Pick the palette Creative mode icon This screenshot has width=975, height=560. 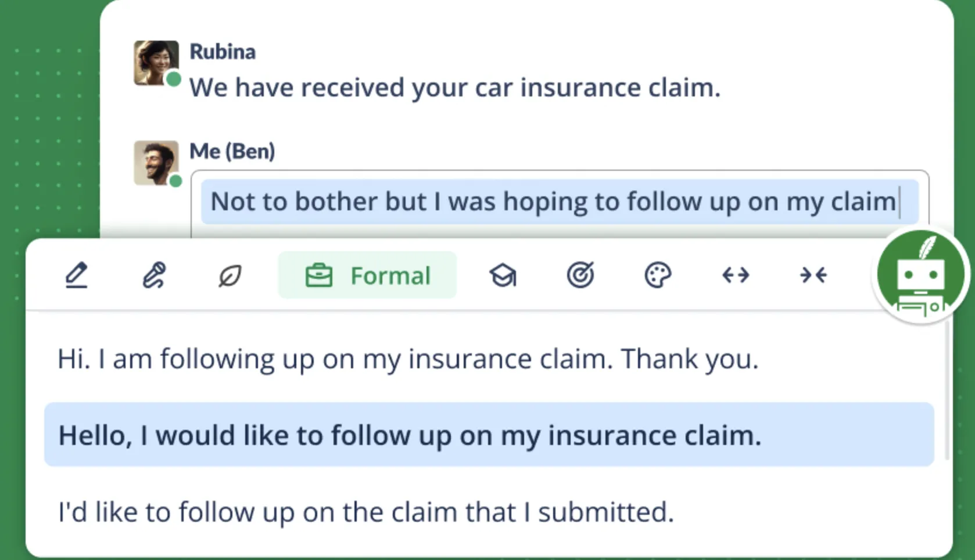pos(658,275)
